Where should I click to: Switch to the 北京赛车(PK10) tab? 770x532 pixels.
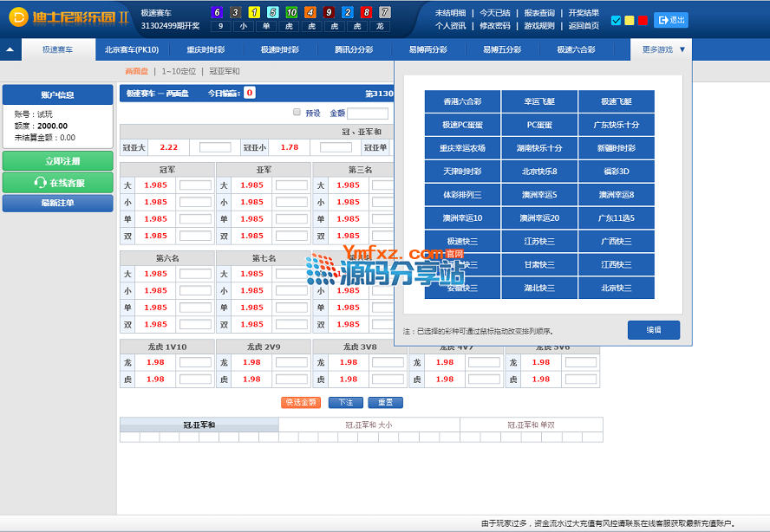pyautogui.click(x=132, y=50)
